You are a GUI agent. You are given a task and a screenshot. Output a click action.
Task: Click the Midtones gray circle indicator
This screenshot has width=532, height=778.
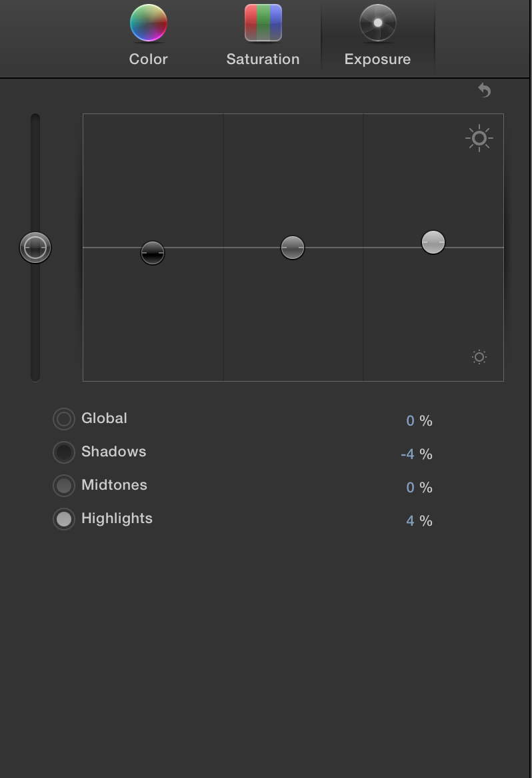pyautogui.click(x=64, y=486)
